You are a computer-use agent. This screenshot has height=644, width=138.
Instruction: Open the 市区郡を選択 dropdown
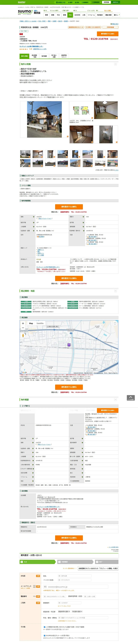77,611
